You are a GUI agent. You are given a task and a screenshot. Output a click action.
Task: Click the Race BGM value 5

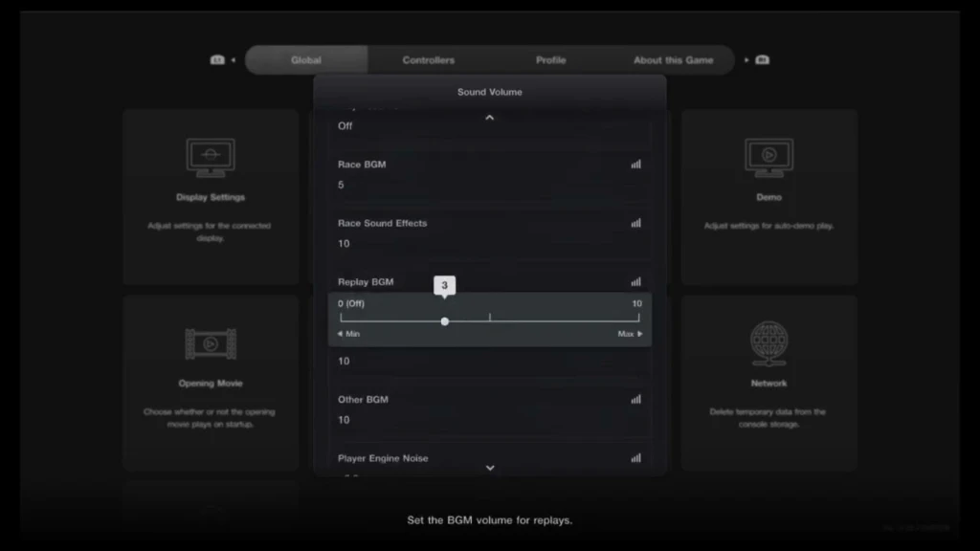[341, 185]
